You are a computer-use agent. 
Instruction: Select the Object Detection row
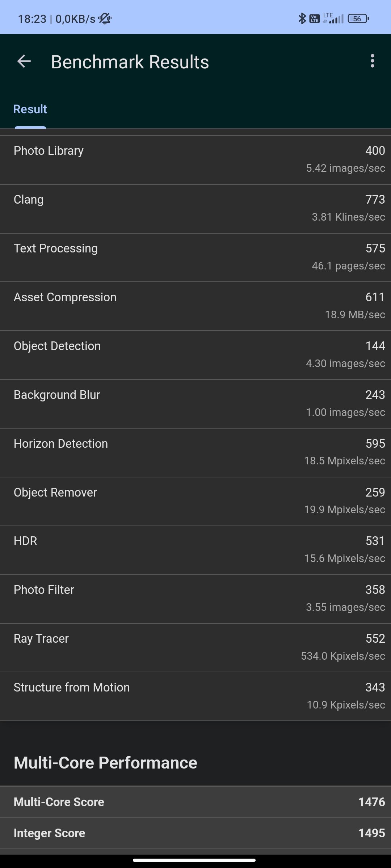pyautogui.click(x=195, y=355)
